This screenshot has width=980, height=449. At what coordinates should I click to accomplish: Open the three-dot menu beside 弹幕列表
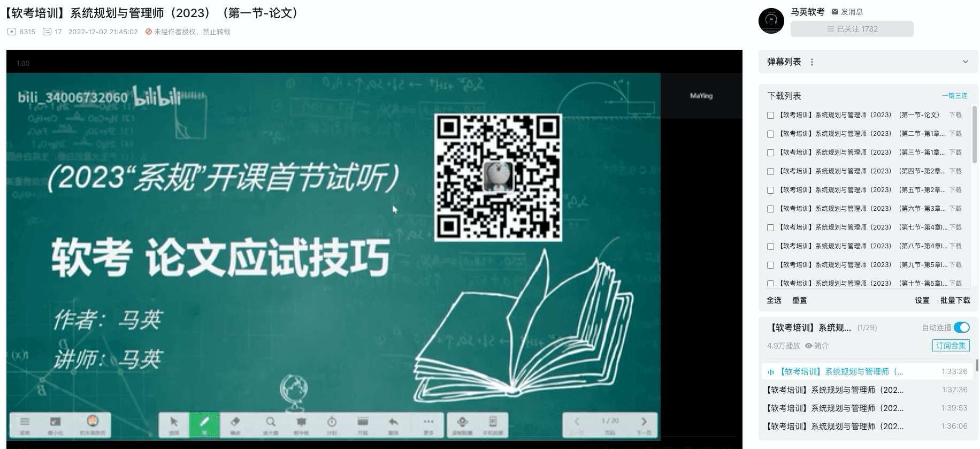point(812,62)
